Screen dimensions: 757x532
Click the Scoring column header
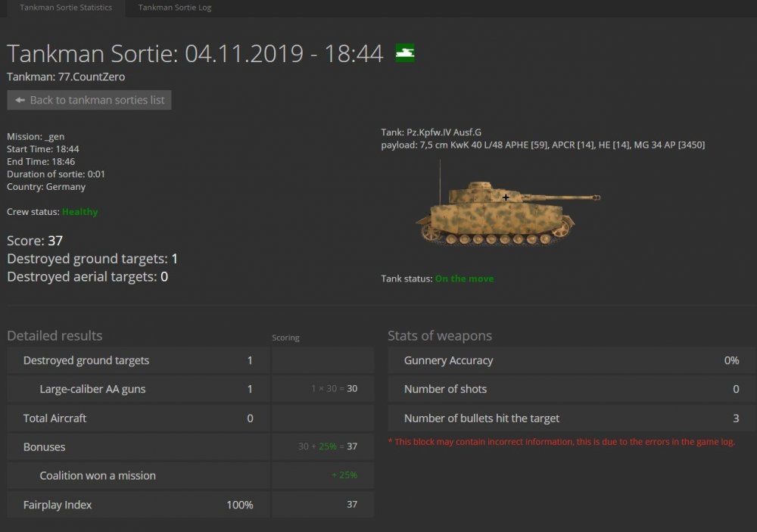pos(285,338)
